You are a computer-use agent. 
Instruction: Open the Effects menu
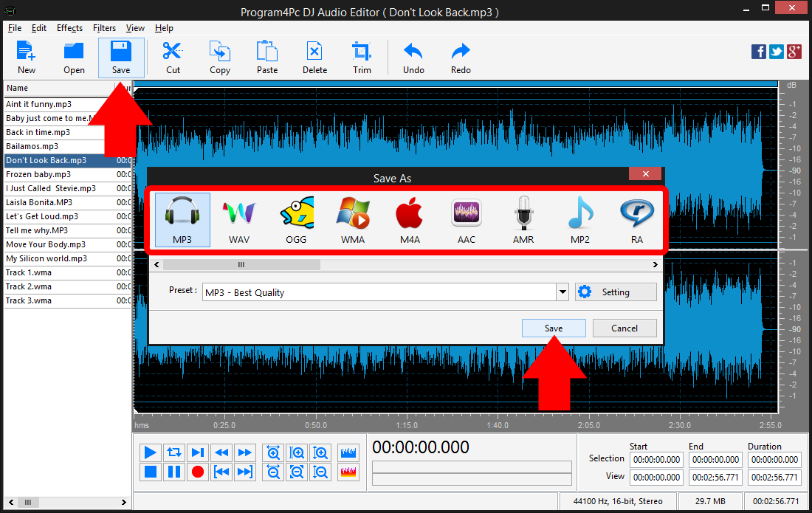69,28
